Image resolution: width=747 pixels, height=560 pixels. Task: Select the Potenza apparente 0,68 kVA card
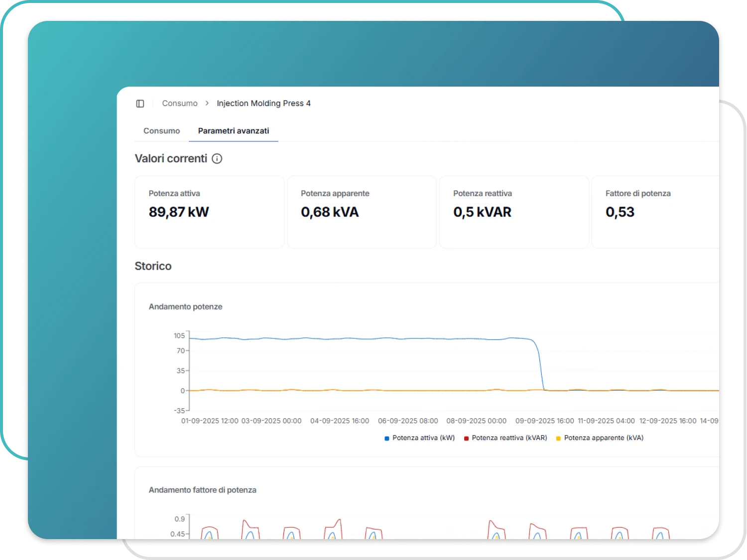(362, 212)
